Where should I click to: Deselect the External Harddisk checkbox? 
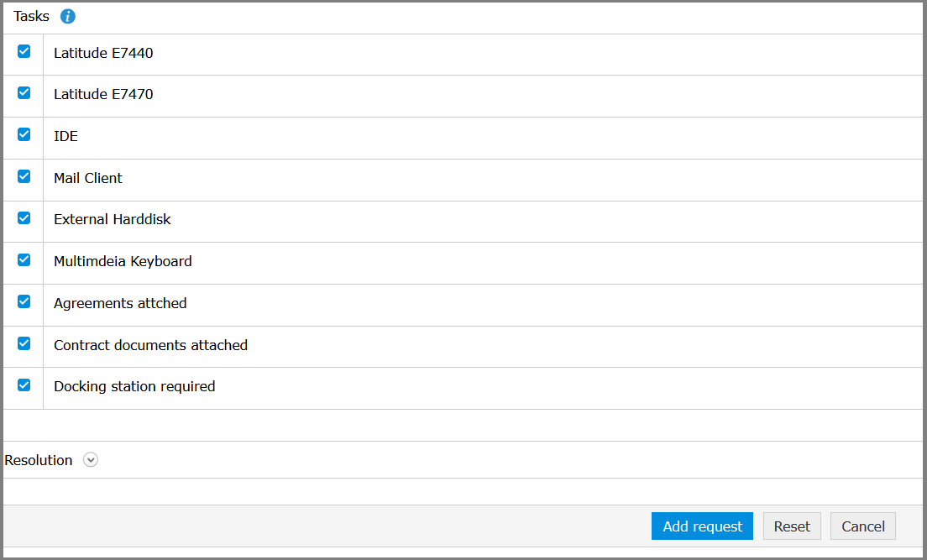(24, 218)
